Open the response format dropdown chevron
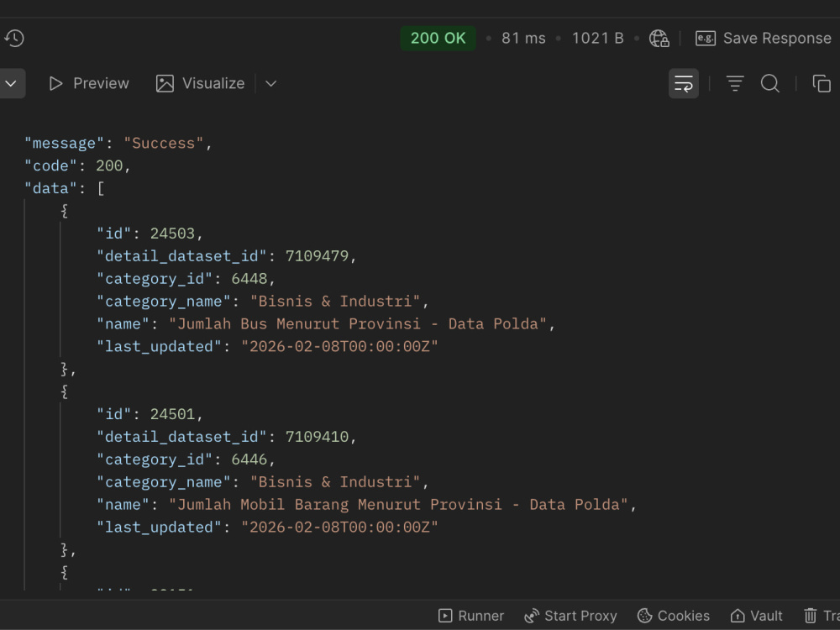Viewport: 840px width, 630px height. pos(11,83)
